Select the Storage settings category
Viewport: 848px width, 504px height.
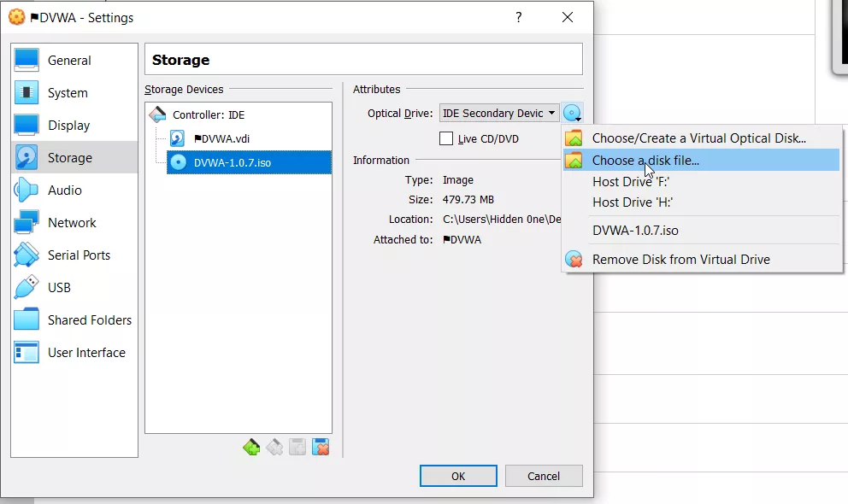tap(74, 157)
